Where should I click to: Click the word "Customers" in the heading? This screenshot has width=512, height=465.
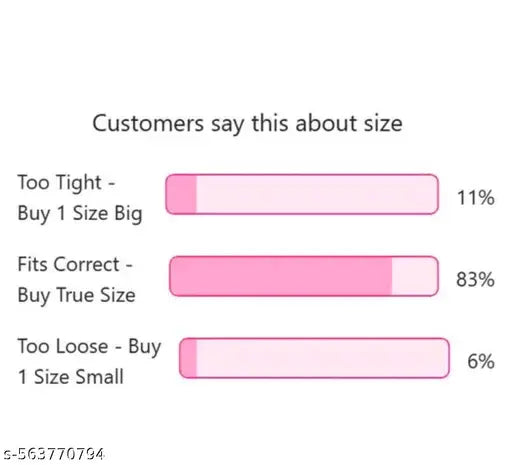[x=148, y=123]
